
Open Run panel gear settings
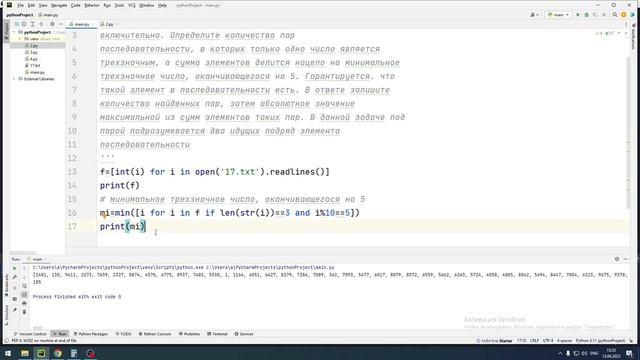[x=617, y=259]
